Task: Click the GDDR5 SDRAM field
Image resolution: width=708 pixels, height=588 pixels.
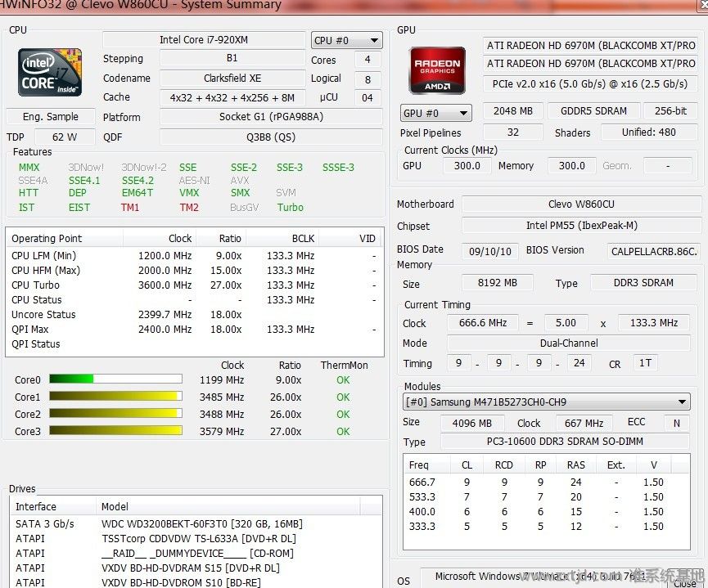Action: point(593,111)
